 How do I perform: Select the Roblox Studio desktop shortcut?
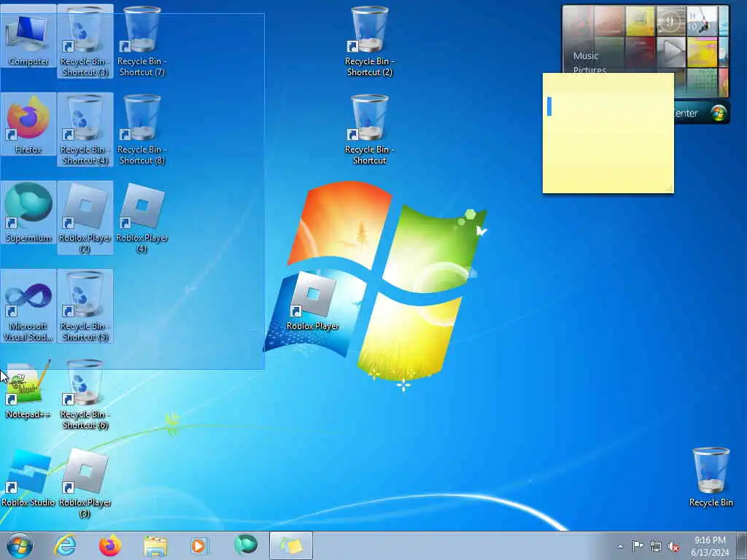coord(28,478)
